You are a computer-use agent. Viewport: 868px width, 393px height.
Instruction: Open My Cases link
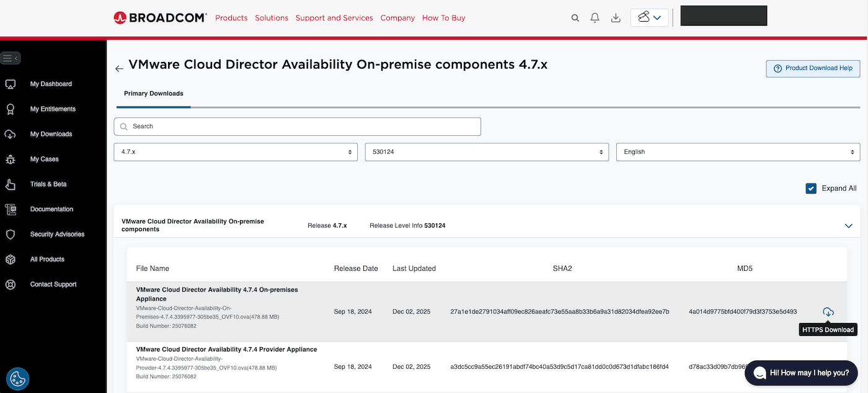point(45,159)
